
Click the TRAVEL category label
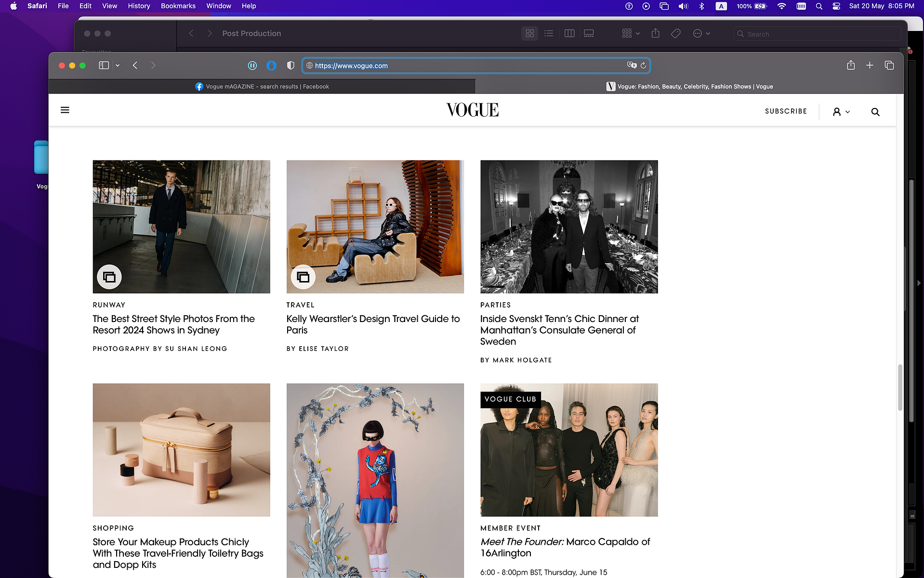click(x=300, y=305)
